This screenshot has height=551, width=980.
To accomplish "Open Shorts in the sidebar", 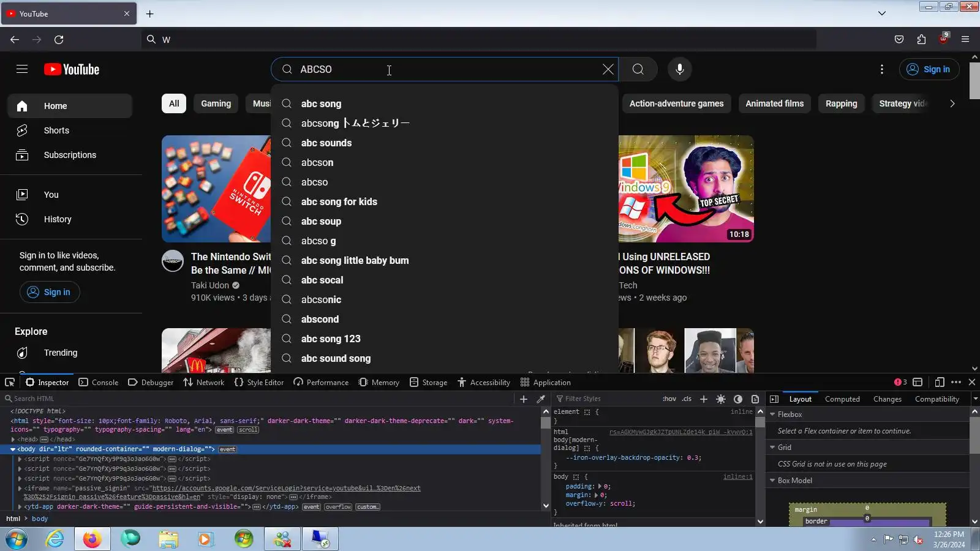I will (70, 130).
